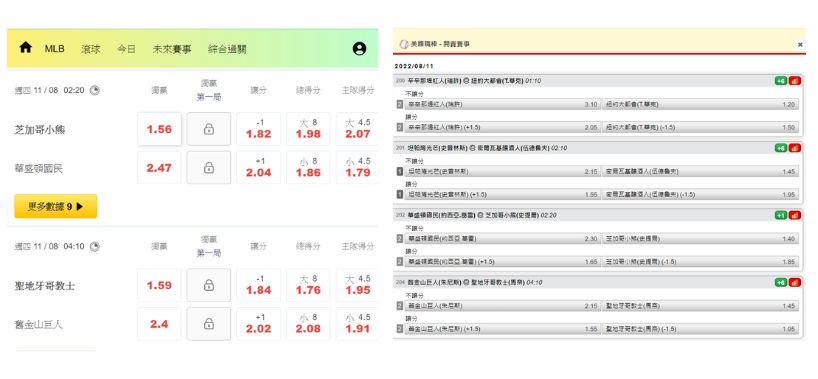
Task: Bet 芝加哥小熊 moneyline at 1.56
Action: [x=159, y=129]
